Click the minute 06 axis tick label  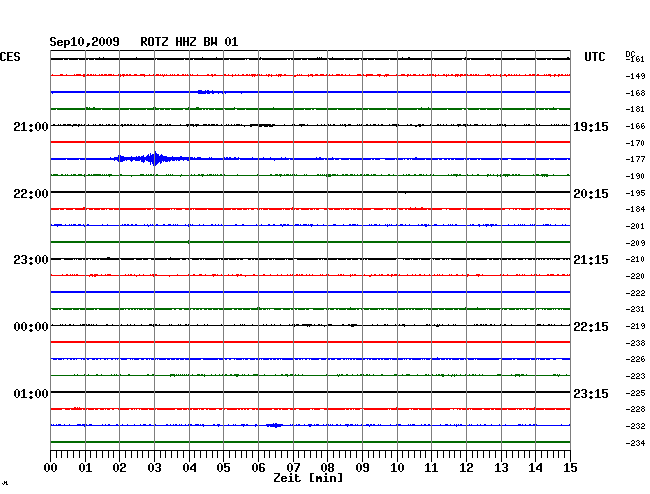coord(258,468)
